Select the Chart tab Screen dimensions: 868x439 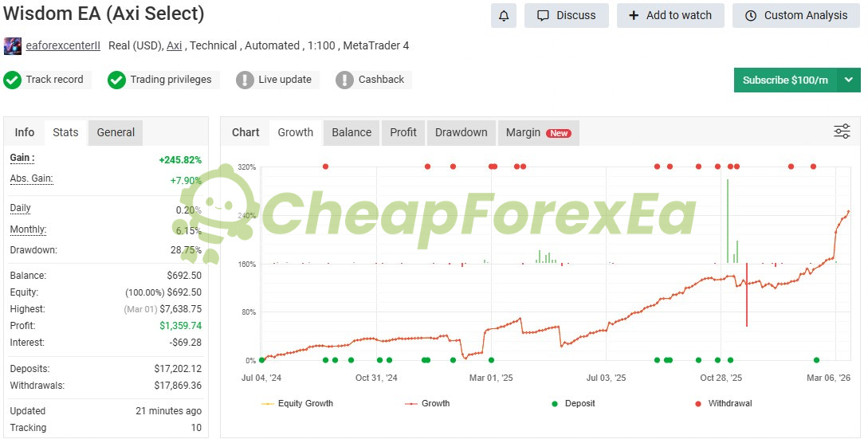pos(245,132)
